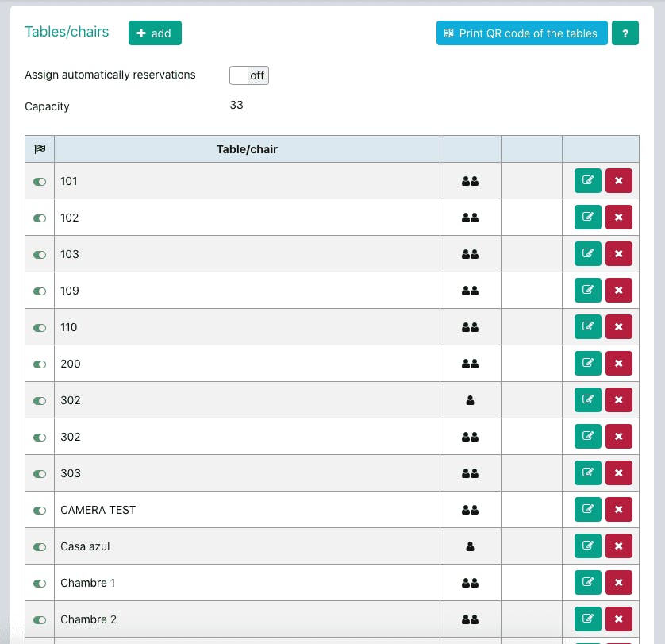Edit the Chambre 1 entry
The height and width of the screenshot is (644, 665).
point(588,582)
